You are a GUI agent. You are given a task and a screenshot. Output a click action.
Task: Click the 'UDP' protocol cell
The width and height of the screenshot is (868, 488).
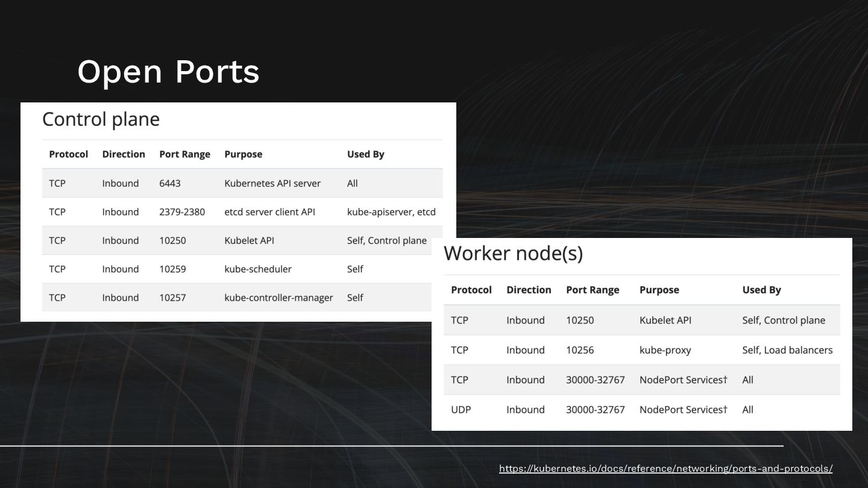(x=461, y=410)
